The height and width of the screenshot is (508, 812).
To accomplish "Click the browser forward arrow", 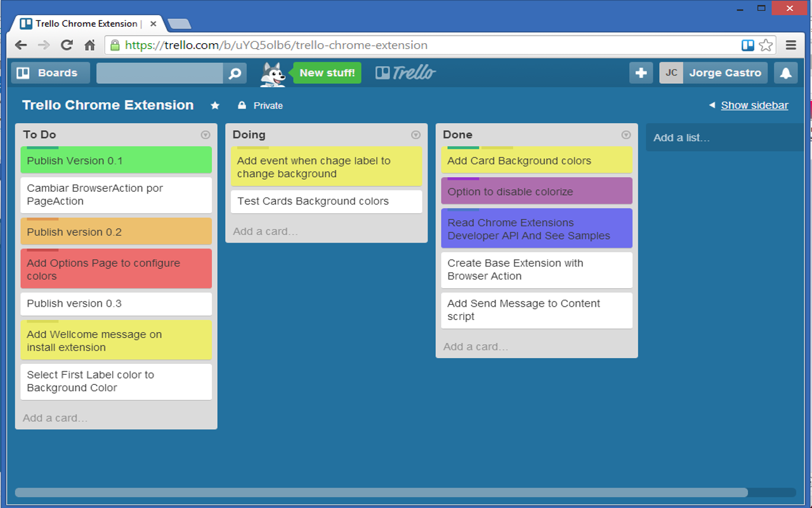I will click(44, 45).
